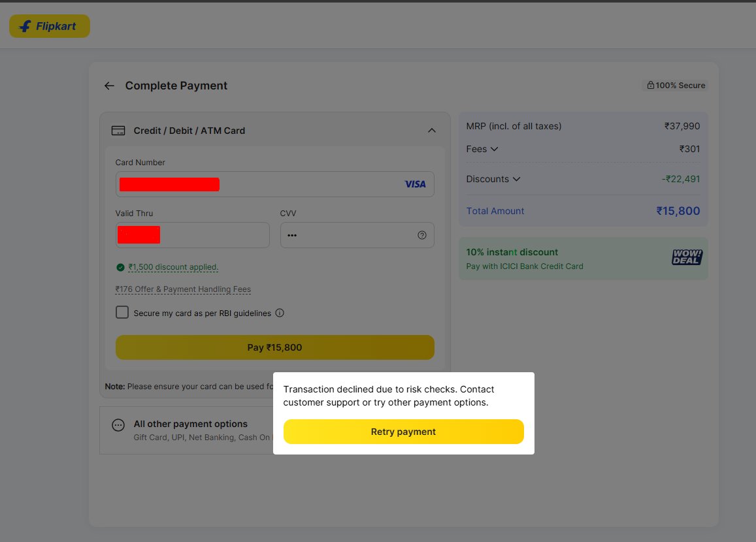This screenshot has width=756, height=542.
Task: Click the Fees value ₹301
Action: pos(689,150)
